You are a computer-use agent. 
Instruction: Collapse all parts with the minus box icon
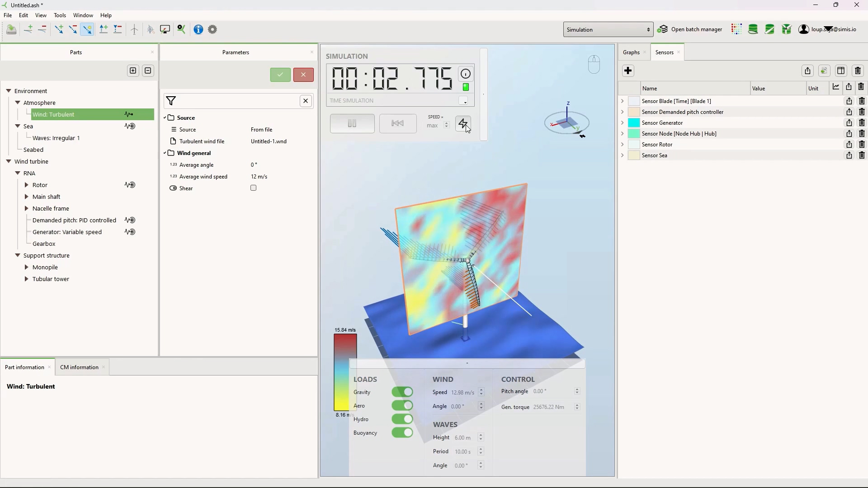[148, 71]
